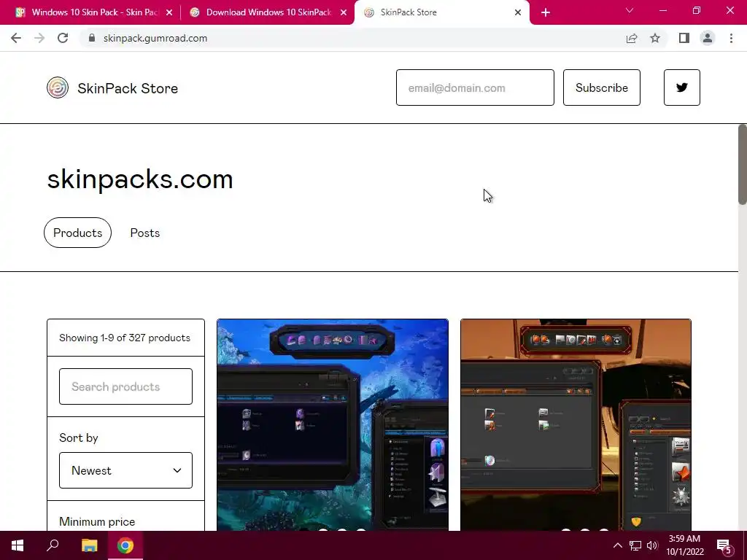Open the Posts tab
This screenshot has width=747, height=560.
click(x=145, y=233)
